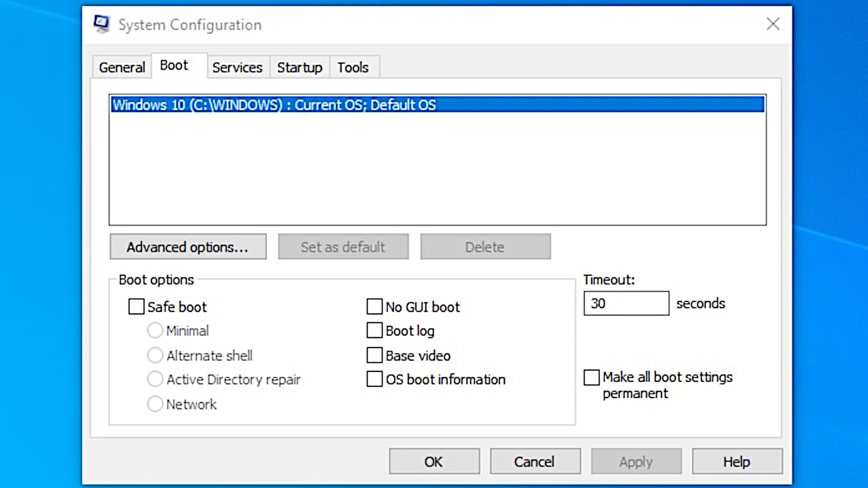Go to the Startup tab
The height and width of the screenshot is (488, 868).
[x=300, y=67]
